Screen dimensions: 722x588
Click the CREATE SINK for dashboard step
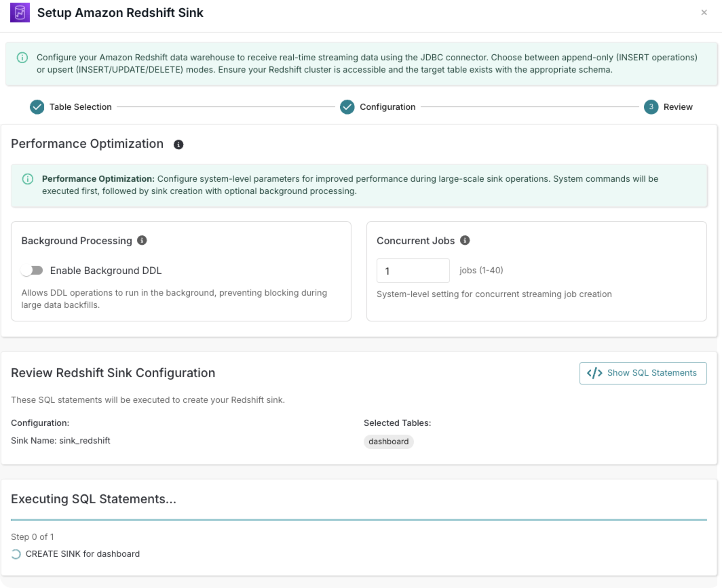point(83,554)
